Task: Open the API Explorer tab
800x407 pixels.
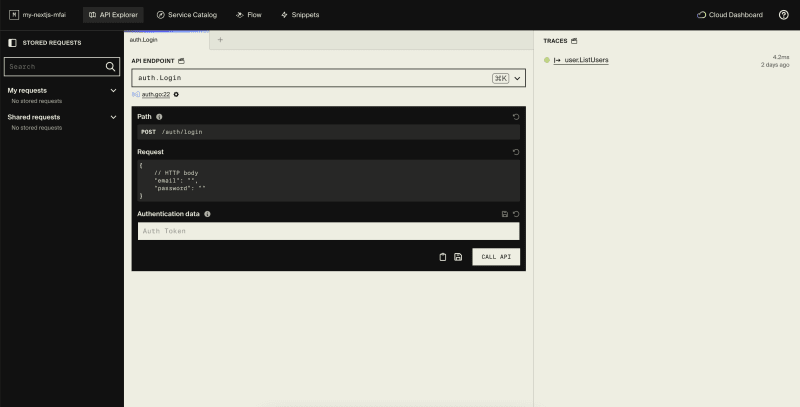Action: pyautogui.click(x=113, y=15)
